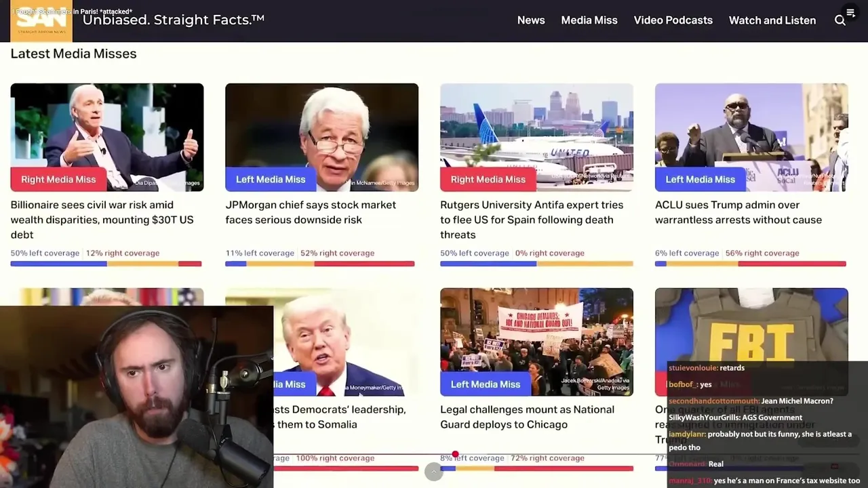The width and height of the screenshot is (868, 488).
Task: Click the 'Latest Media Misses' heading
Action: [x=73, y=54]
